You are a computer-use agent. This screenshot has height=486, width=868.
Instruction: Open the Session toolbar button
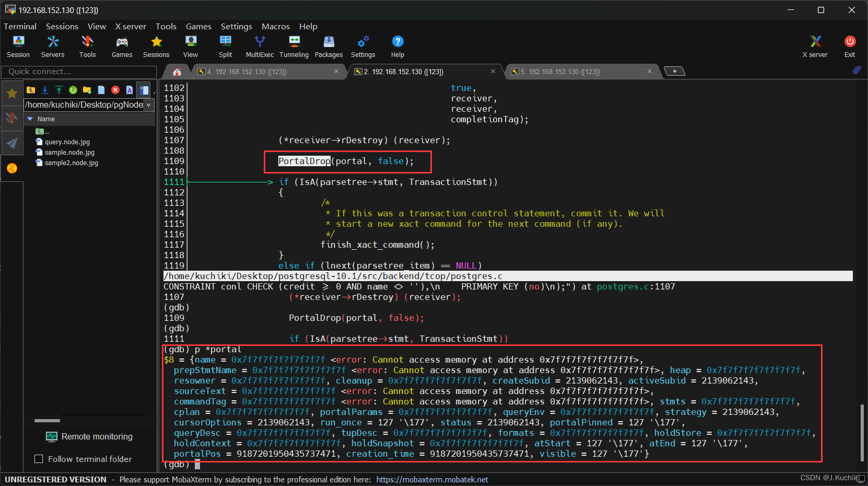click(18, 47)
